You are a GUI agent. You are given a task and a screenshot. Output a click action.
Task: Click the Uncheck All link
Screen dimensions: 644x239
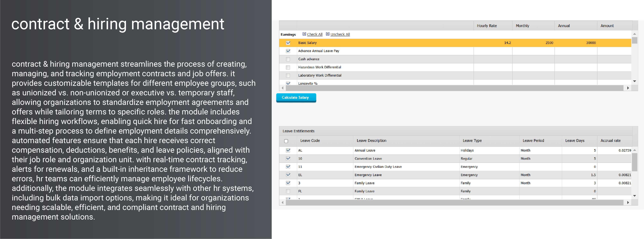(x=340, y=34)
